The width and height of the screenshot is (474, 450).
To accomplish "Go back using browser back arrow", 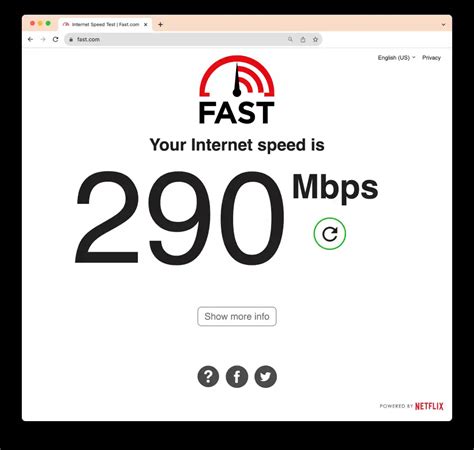I will (x=30, y=39).
